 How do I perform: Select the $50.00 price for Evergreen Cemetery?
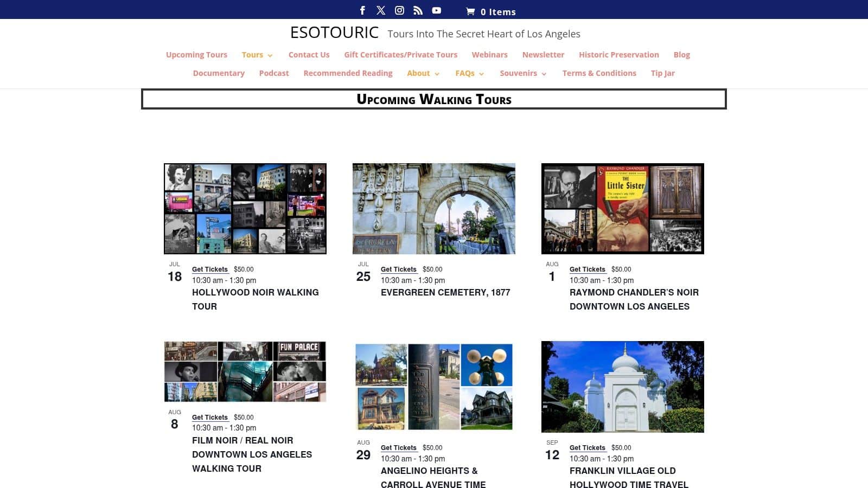click(432, 269)
